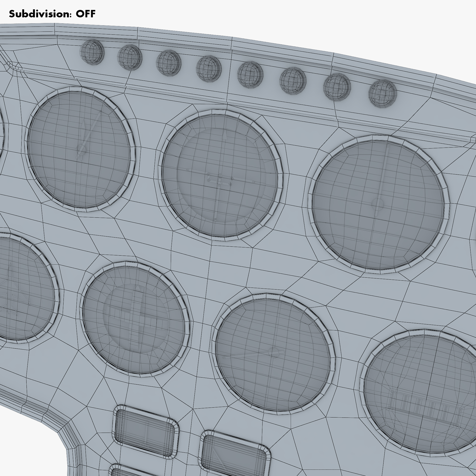Select the top-right gauge with single long needle
The image size is (476, 476).
tap(378, 205)
